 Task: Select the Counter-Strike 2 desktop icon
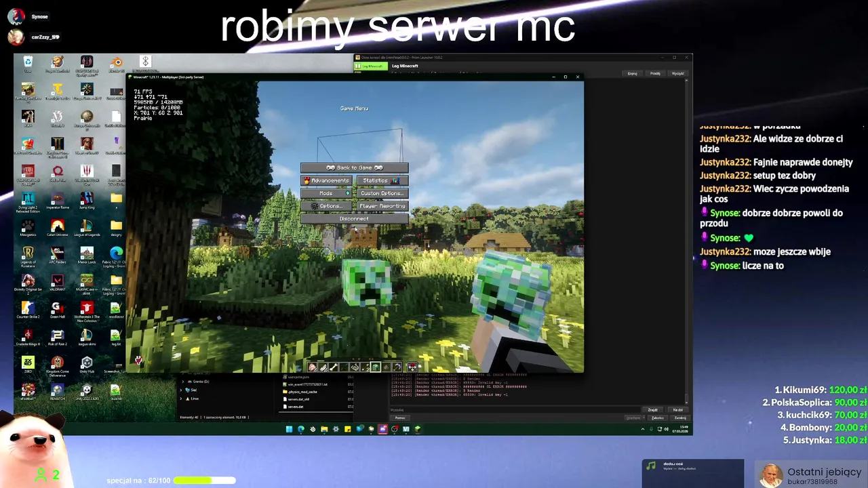pyautogui.click(x=28, y=310)
